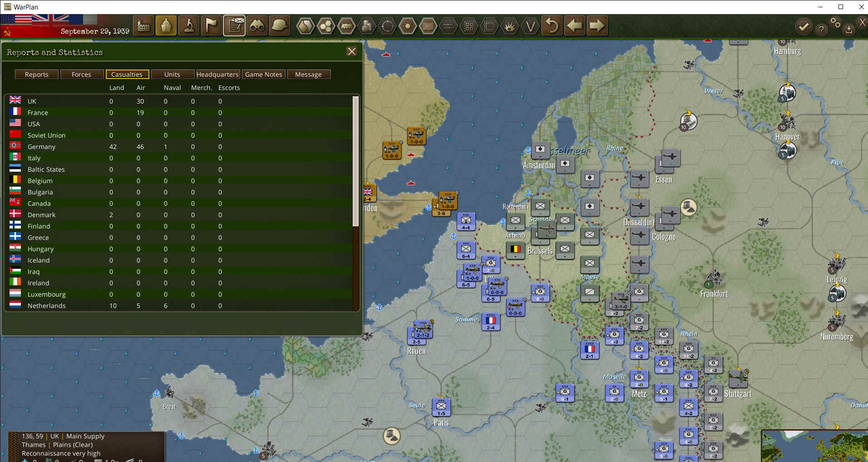
Task: Click the ship convoy toolbar icon
Action: [166, 26]
